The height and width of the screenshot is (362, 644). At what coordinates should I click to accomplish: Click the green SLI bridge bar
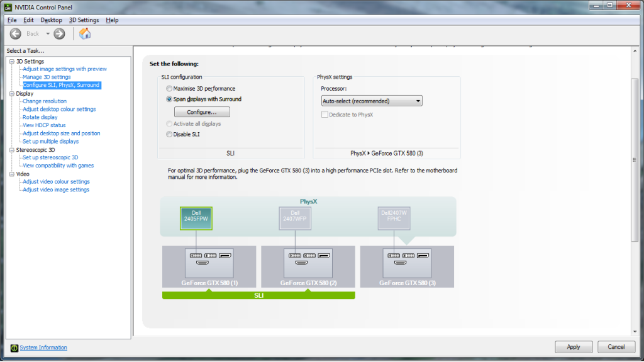click(x=258, y=295)
